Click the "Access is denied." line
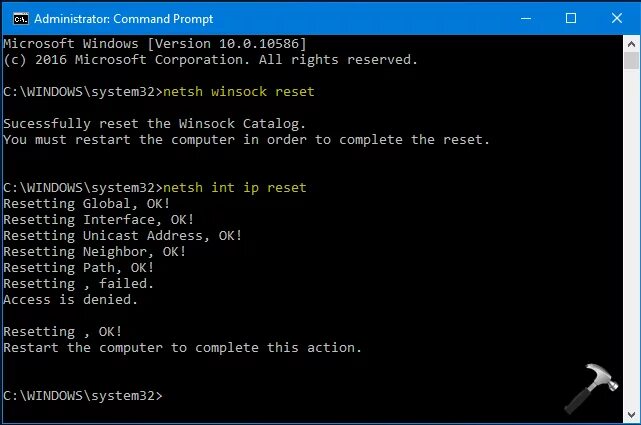The height and width of the screenshot is (425, 641). [x=71, y=299]
